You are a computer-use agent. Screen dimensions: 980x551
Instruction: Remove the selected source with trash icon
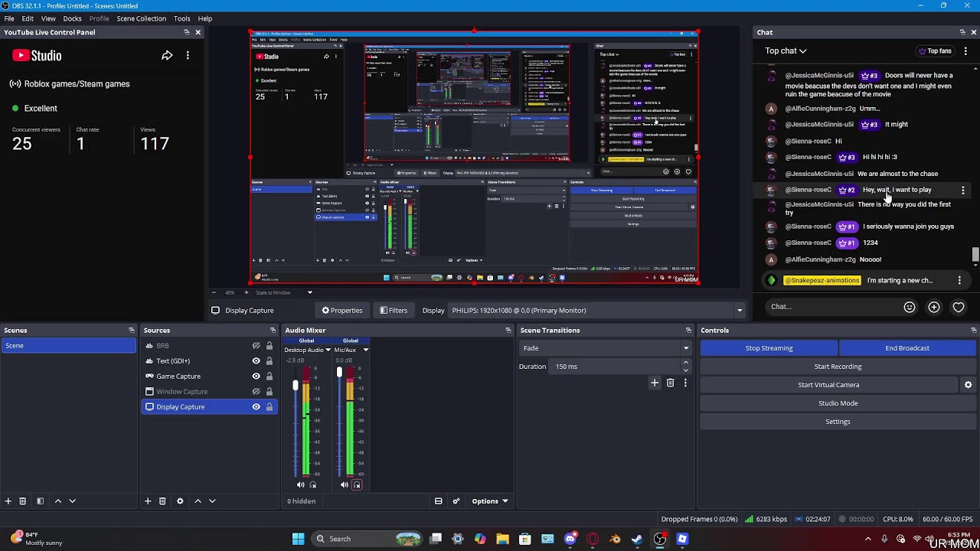162,501
